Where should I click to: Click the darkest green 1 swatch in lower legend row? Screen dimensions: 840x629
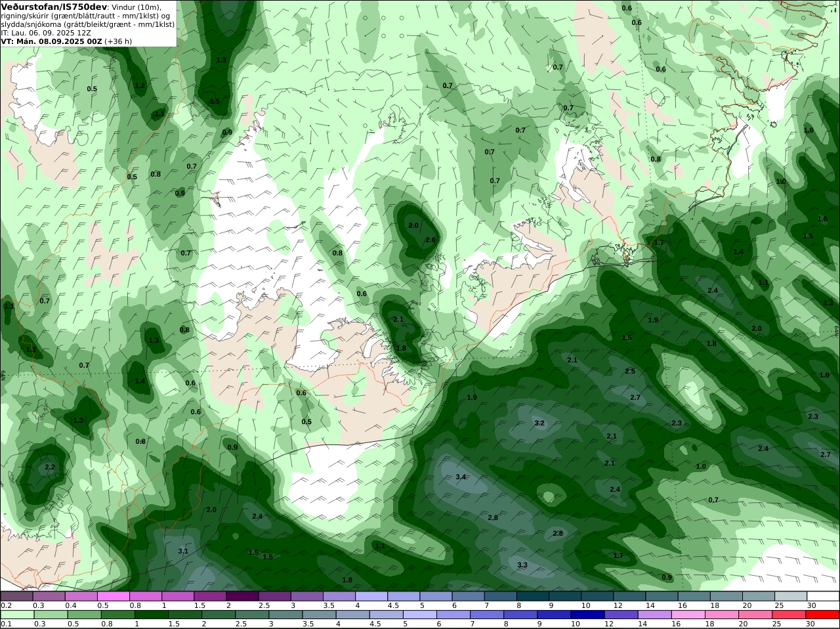[x=151, y=615]
